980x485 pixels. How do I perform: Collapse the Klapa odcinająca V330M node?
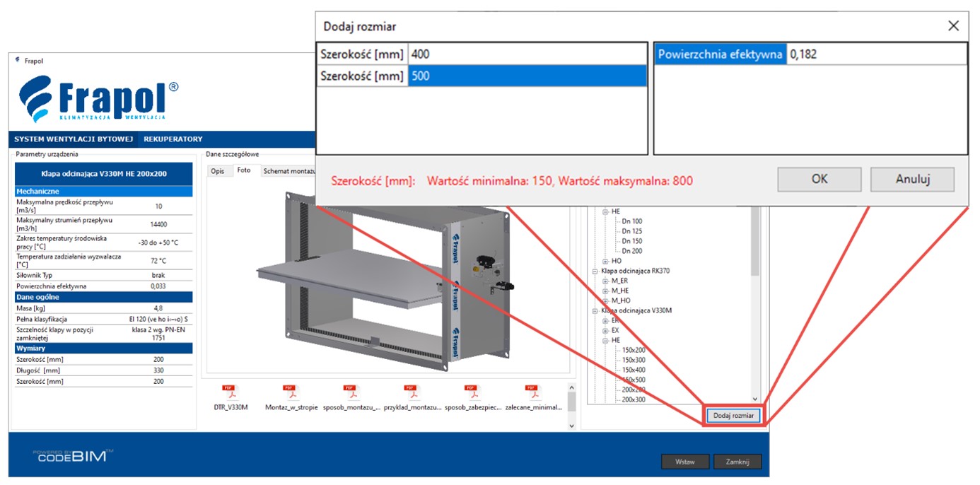coord(595,310)
